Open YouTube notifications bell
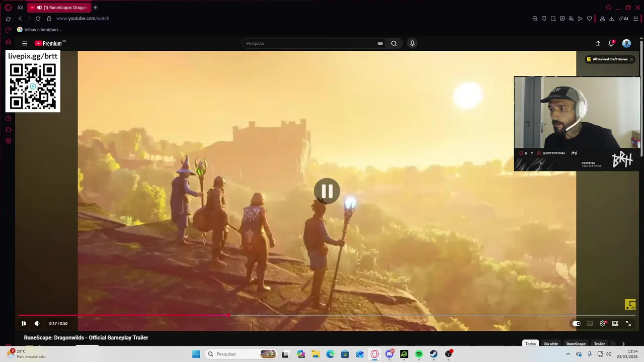Image resolution: width=644 pixels, height=362 pixels. click(x=611, y=43)
